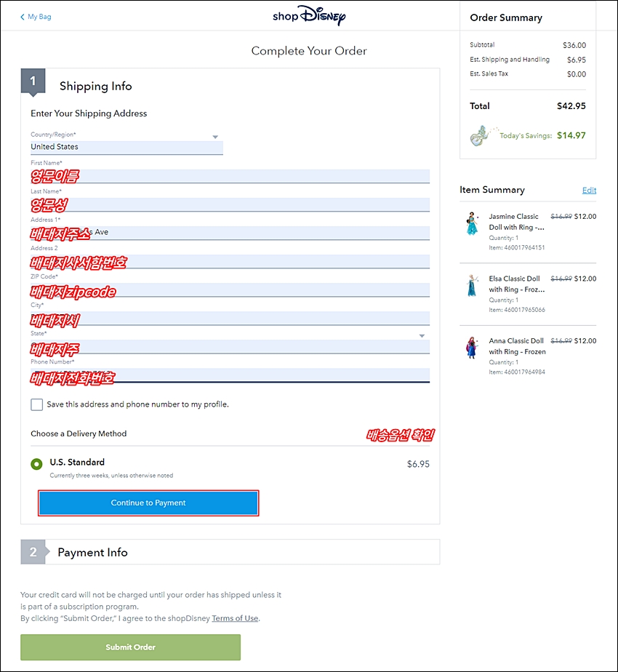This screenshot has height=672, width=618.
Task: Click the Jasmine Classic Doll with Ring title
Action: click(516, 222)
